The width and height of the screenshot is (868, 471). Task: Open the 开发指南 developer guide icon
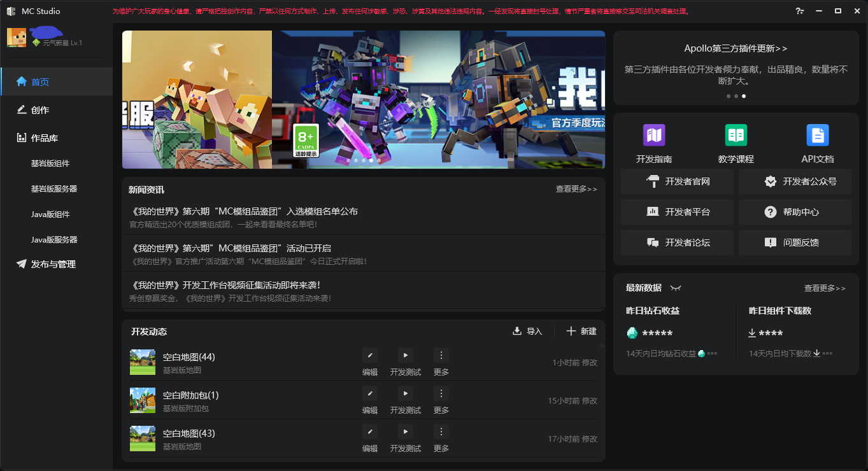point(654,135)
